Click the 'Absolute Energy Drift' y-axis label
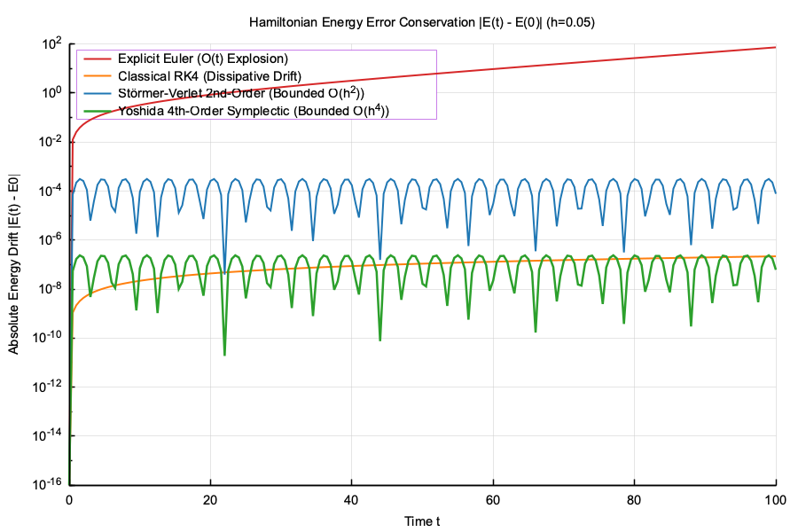 [x=13, y=264]
